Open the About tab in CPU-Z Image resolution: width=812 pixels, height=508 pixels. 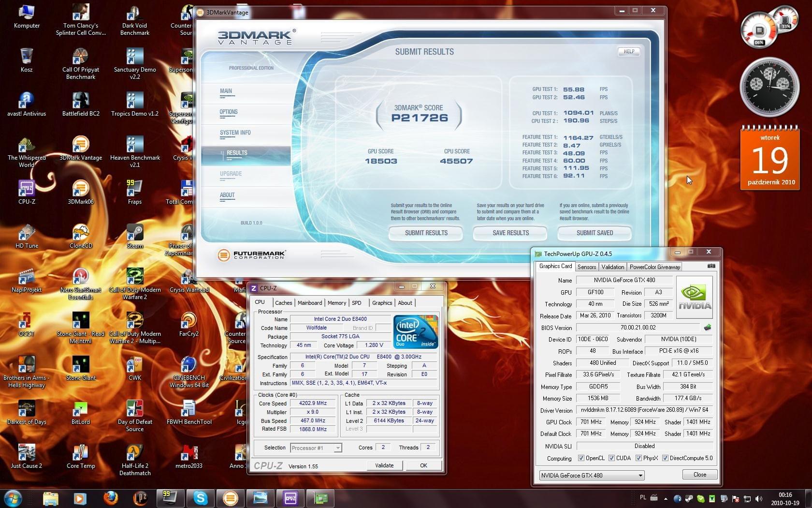tap(405, 303)
